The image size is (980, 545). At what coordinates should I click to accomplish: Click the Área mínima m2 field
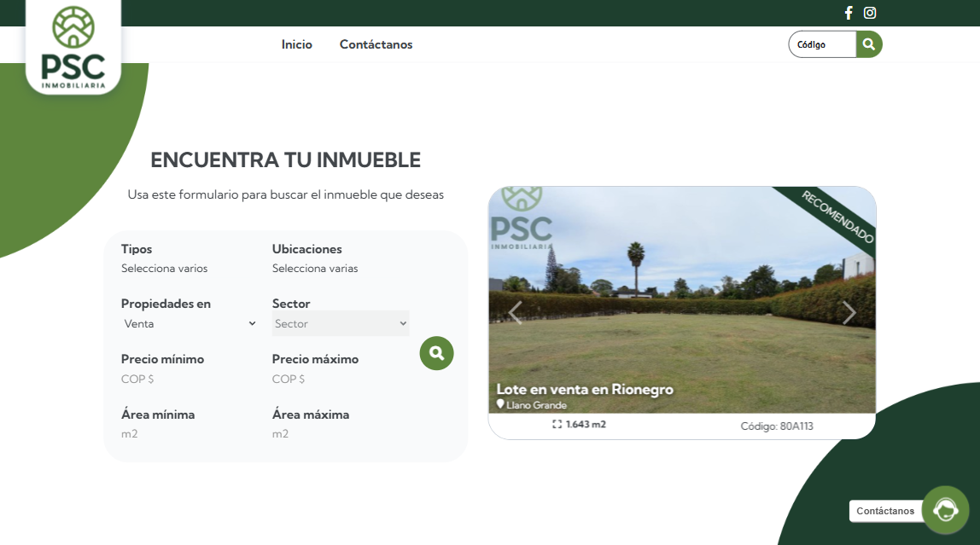tap(188, 434)
